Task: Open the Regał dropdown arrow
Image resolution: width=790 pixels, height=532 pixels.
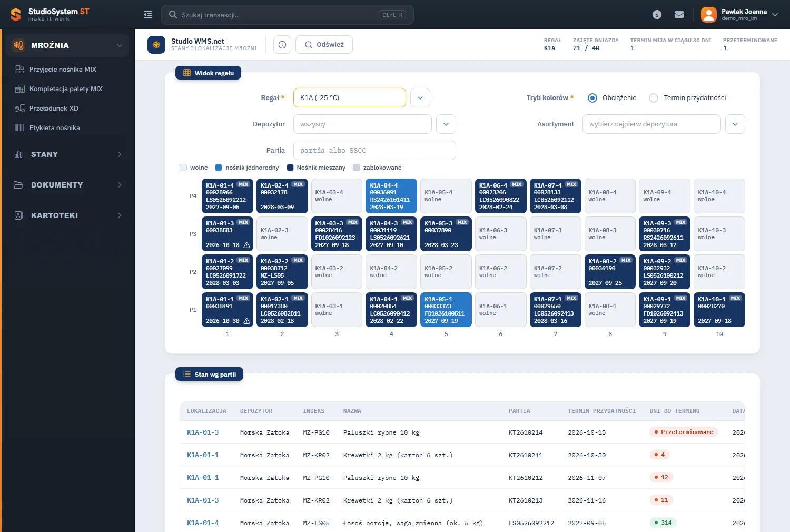Action: (420, 98)
